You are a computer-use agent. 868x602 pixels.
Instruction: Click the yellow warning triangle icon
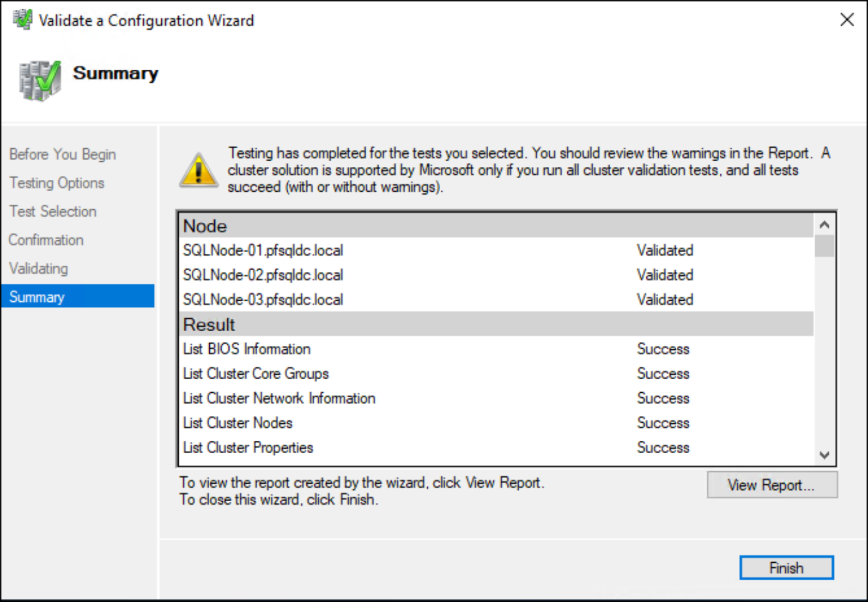(x=199, y=170)
